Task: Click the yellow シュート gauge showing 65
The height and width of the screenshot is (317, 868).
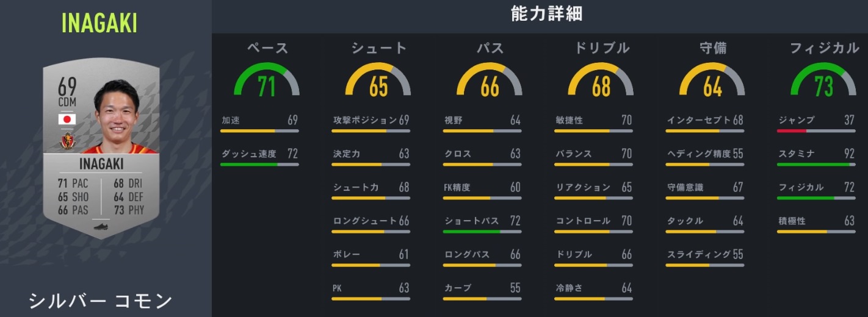Action: 378,82
